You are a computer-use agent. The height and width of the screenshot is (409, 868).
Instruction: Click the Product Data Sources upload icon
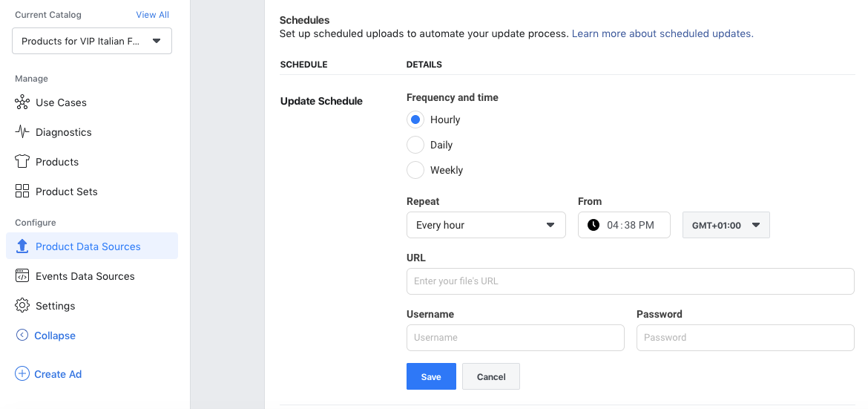[x=22, y=246]
